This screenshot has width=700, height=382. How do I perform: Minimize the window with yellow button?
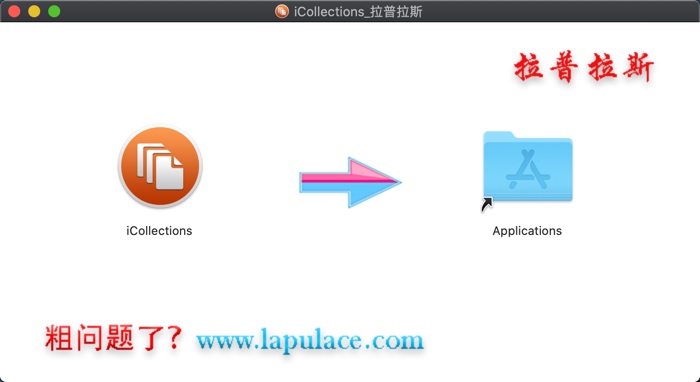coord(34,11)
